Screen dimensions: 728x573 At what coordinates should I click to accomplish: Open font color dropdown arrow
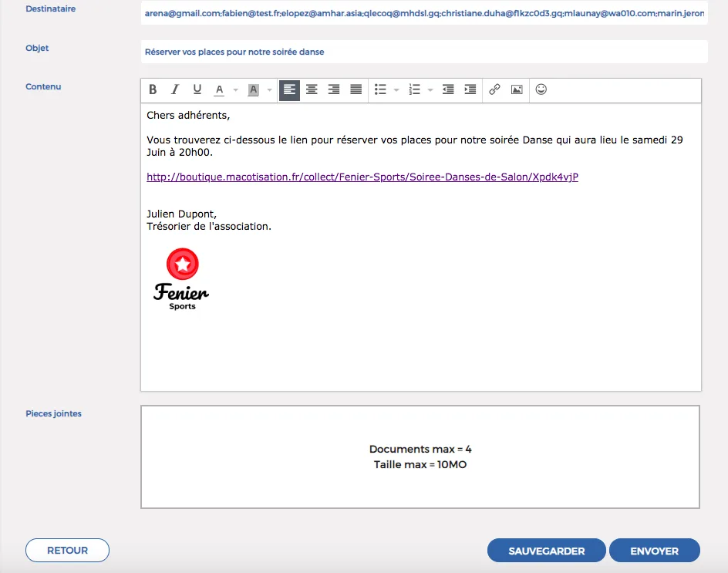coord(236,89)
